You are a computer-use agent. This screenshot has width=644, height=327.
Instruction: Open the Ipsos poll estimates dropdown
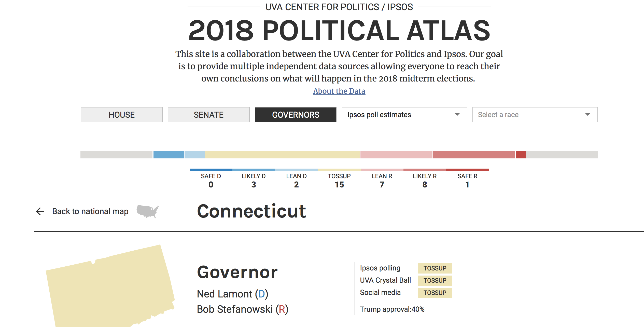click(404, 115)
